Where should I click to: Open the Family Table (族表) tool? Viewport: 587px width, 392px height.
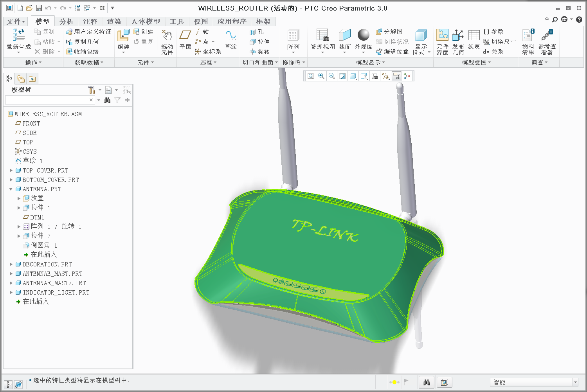pyautogui.click(x=474, y=39)
